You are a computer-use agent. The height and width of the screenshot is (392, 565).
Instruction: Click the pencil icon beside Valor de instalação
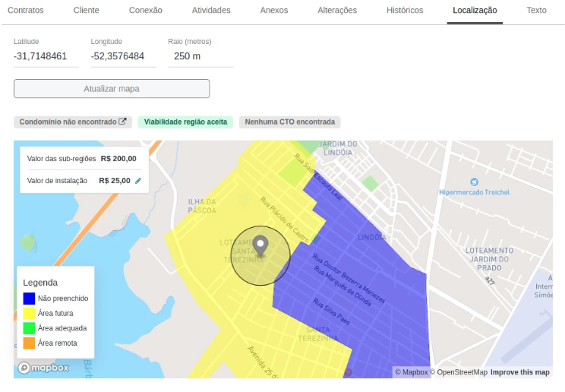coord(138,181)
